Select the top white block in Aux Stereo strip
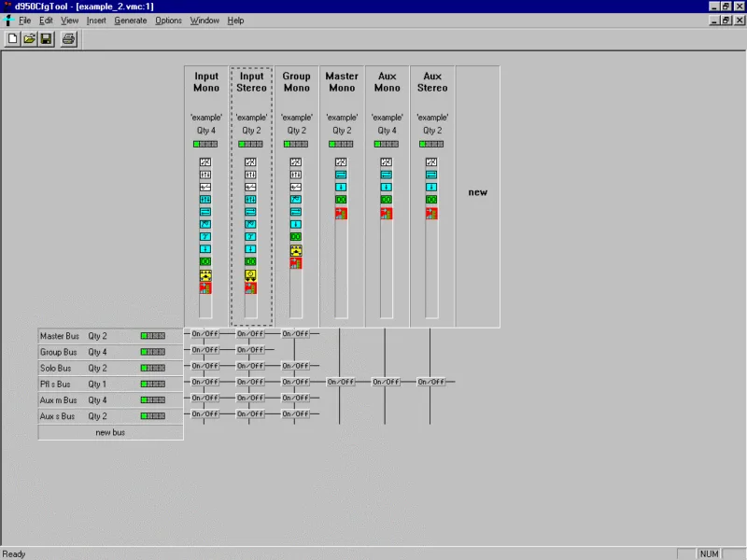Screen dimensions: 747x560 click(x=431, y=162)
